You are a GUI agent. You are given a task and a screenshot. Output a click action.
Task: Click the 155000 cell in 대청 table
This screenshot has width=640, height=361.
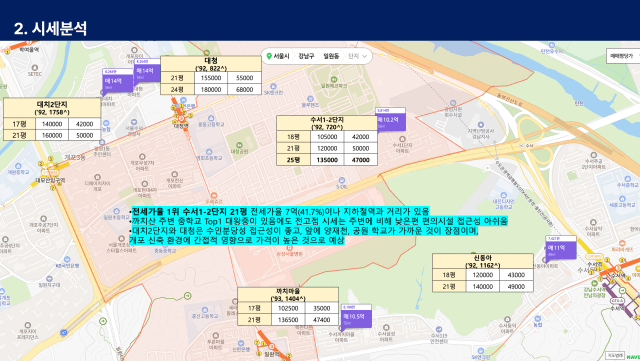(x=211, y=78)
